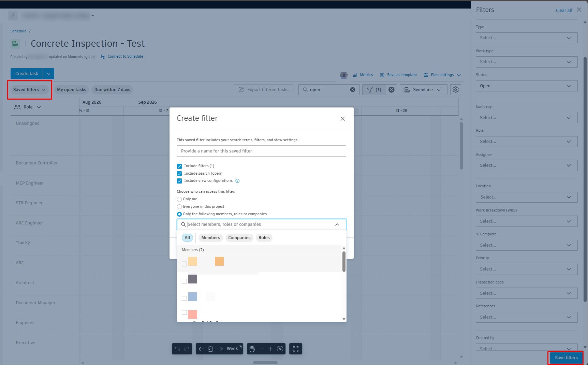
Task: Click the filter name input field
Action: click(x=261, y=151)
